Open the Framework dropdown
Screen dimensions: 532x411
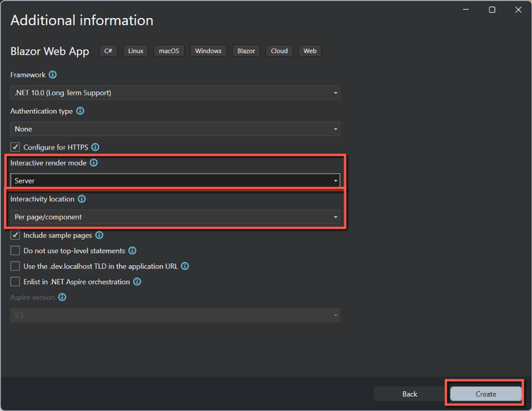pyautogui.click(x=175, y=93)
